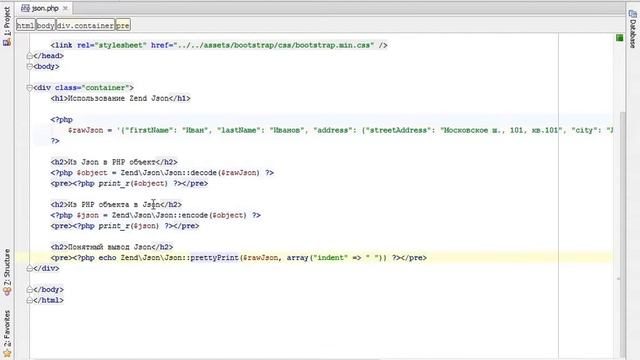The image size is (640, 360).
Task: Click the green inspection status indicator
Action: (620, 38)
